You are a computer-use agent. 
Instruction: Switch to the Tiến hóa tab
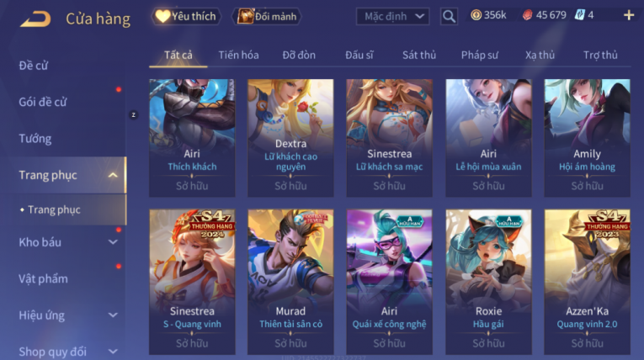coord(238,55)
